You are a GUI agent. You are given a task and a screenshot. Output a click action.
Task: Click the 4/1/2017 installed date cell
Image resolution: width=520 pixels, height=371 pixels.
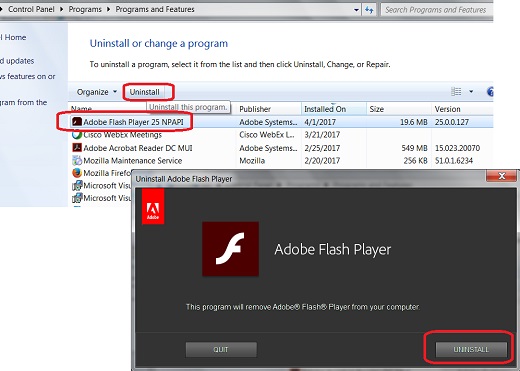tap(320, 122)
